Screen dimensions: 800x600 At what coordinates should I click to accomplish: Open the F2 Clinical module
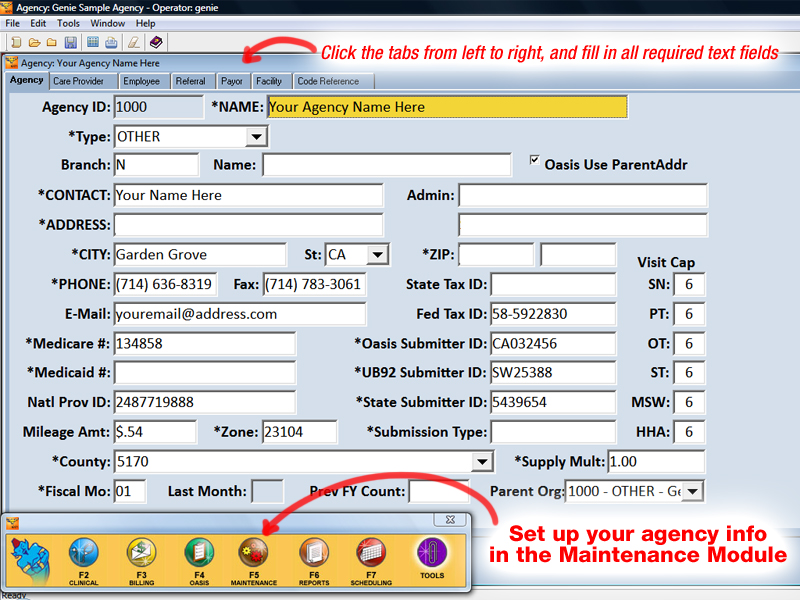[x=84, y=560]
